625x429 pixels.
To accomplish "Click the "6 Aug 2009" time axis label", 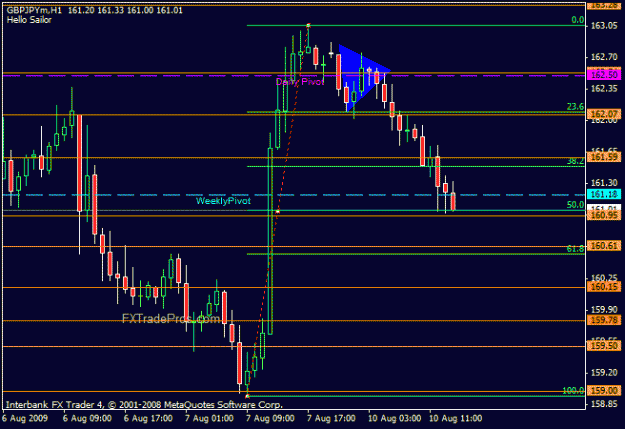I will 25,418.
